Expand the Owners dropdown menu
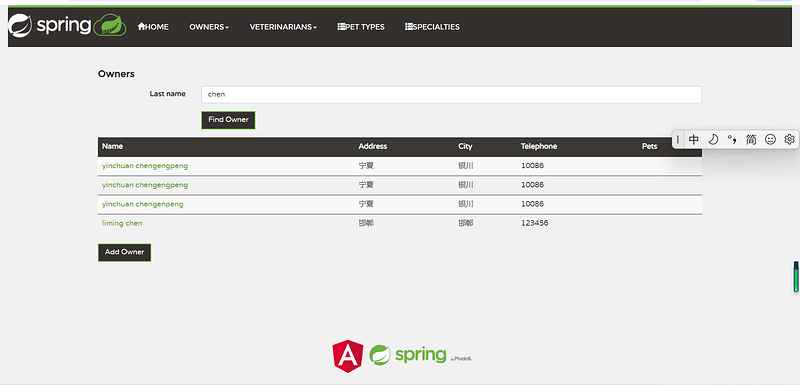Screen dimensions: 800x385 pos(209,27)
